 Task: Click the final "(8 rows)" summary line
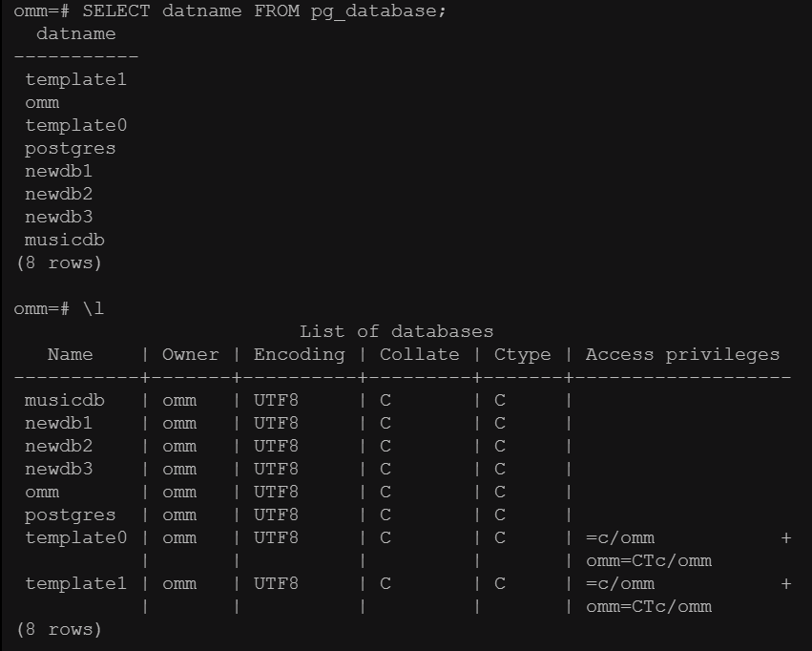pos(58,630)
